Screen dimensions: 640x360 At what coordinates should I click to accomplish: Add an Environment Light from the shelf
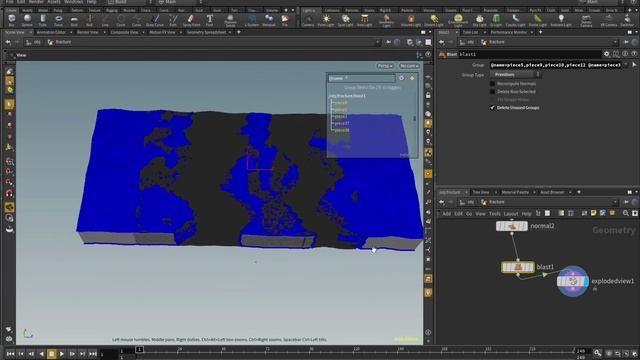(x=458, y=20)
